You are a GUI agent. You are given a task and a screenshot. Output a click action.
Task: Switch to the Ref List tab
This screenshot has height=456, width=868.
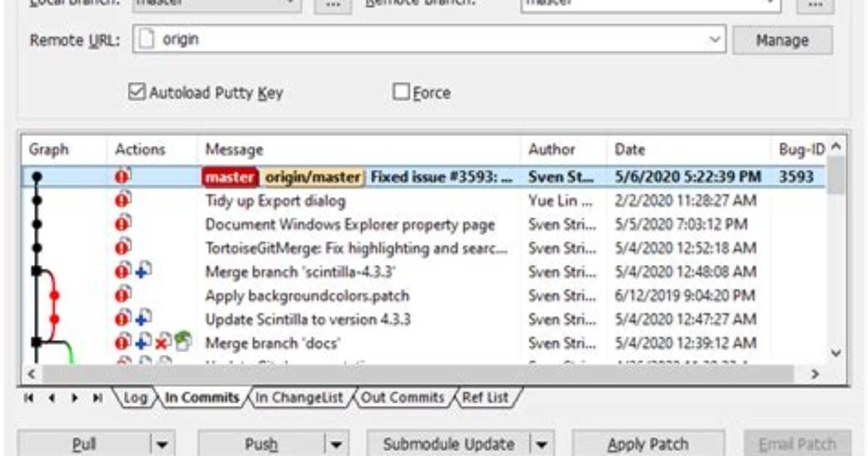click(485, 397)
